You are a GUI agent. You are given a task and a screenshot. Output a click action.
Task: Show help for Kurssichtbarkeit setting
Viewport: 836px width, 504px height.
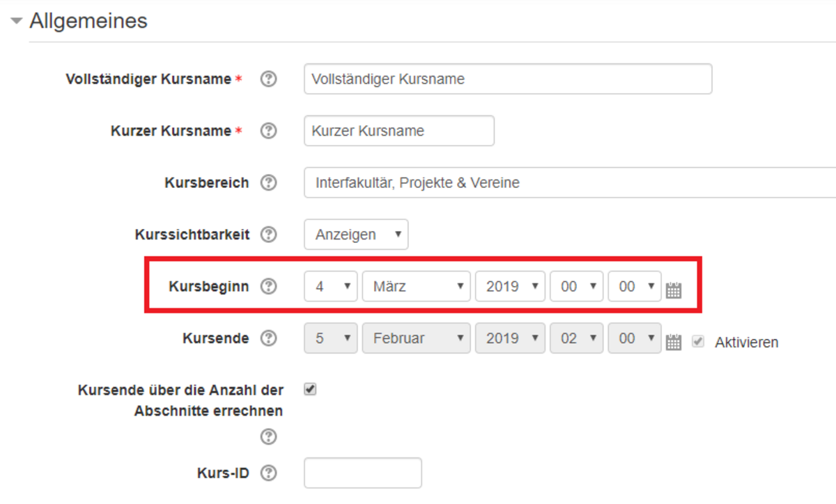tap(268, 235)
